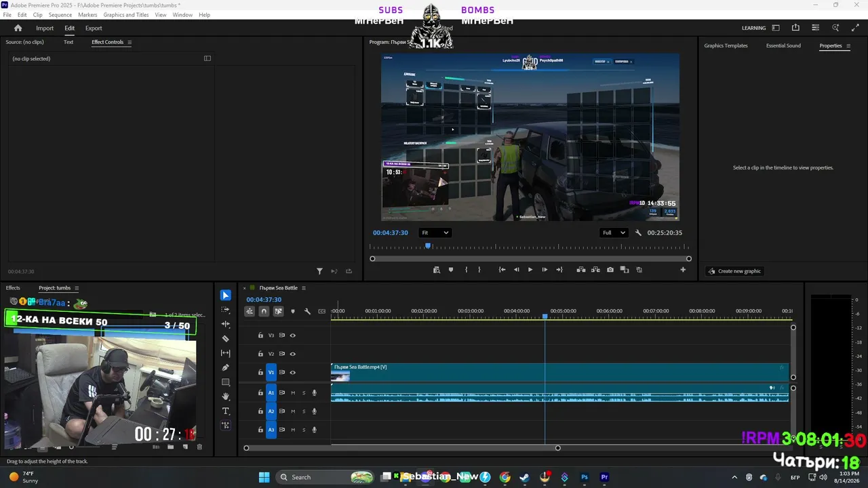Delete item with Project panel trash icon

[x=199, y=447]
